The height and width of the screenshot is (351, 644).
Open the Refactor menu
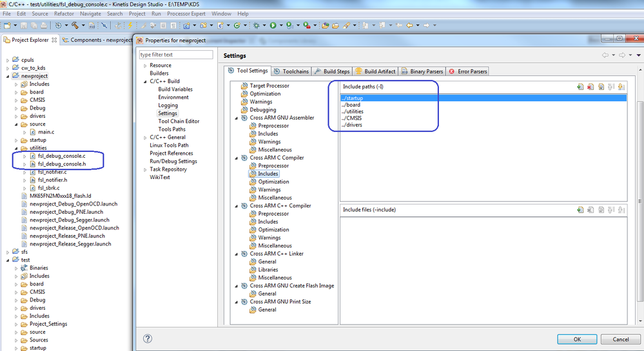point(64,14)
